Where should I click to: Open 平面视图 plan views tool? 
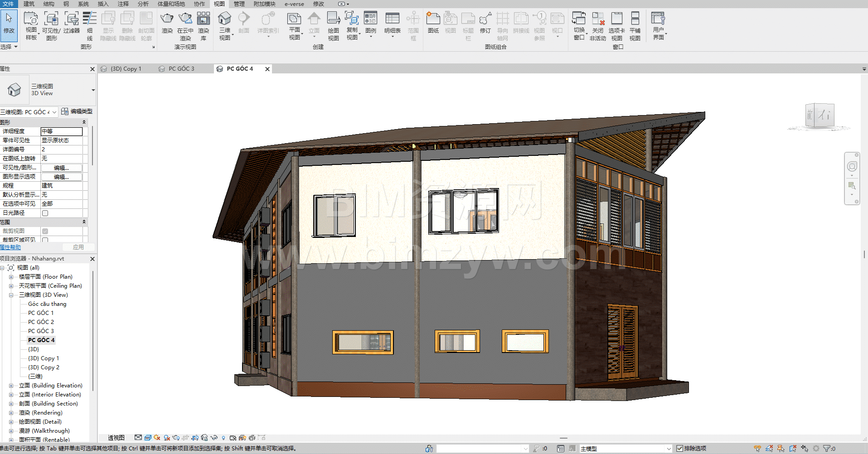click(295, 25)
